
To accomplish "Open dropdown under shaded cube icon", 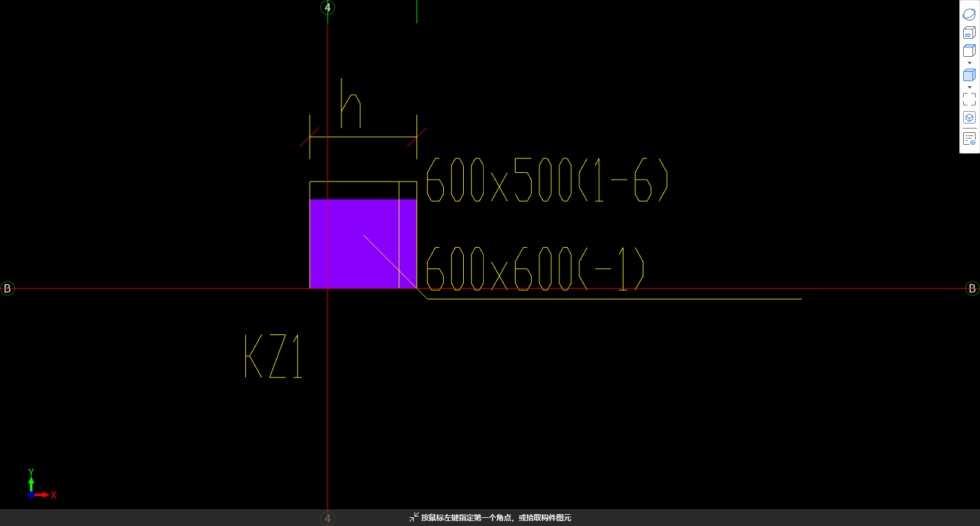I will pos(969,87).
